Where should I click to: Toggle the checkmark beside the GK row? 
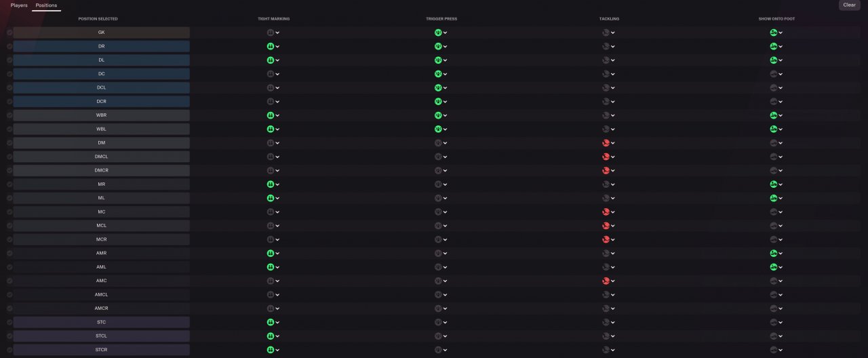(9, 33)
